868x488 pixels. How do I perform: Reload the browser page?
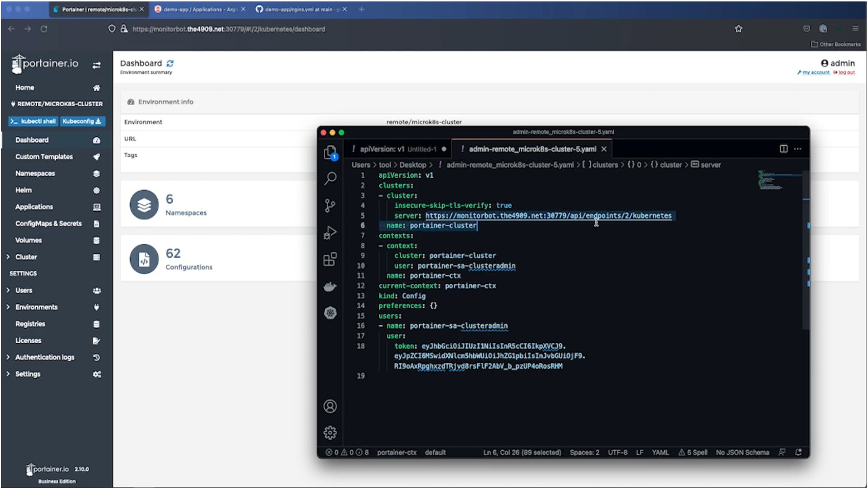click(x=44, y=29)
